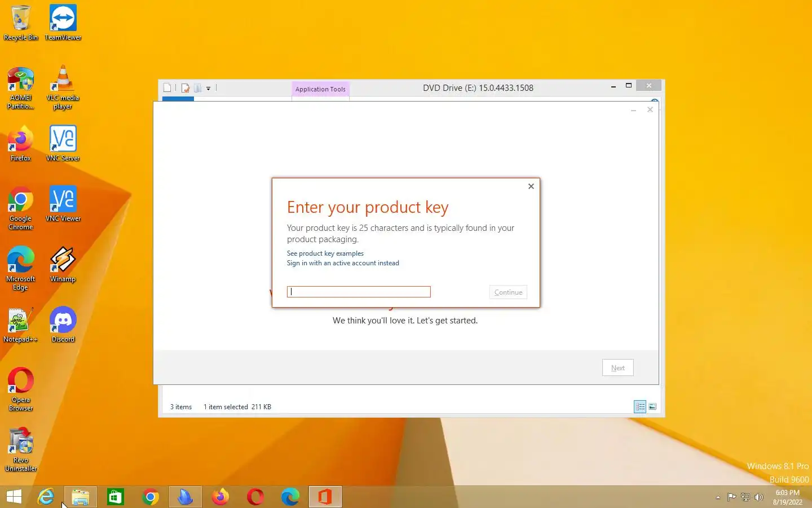This screenshot has height=508, width=812.
Task: Select the AOMEI Partition desktop icon
Action: point(21,88)
